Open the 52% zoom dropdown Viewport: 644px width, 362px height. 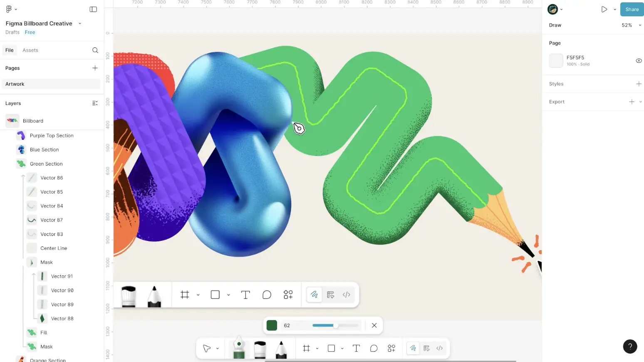[631, 25]
